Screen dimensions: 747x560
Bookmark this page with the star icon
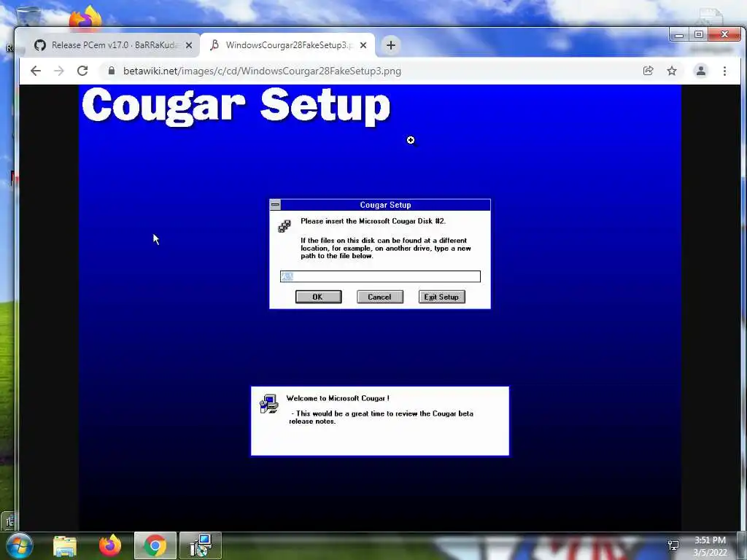coord(672,71)
